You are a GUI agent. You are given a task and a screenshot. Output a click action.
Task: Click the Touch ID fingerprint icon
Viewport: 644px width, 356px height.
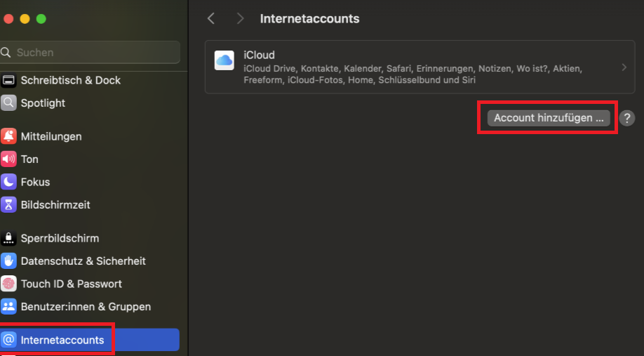[8, 284]
